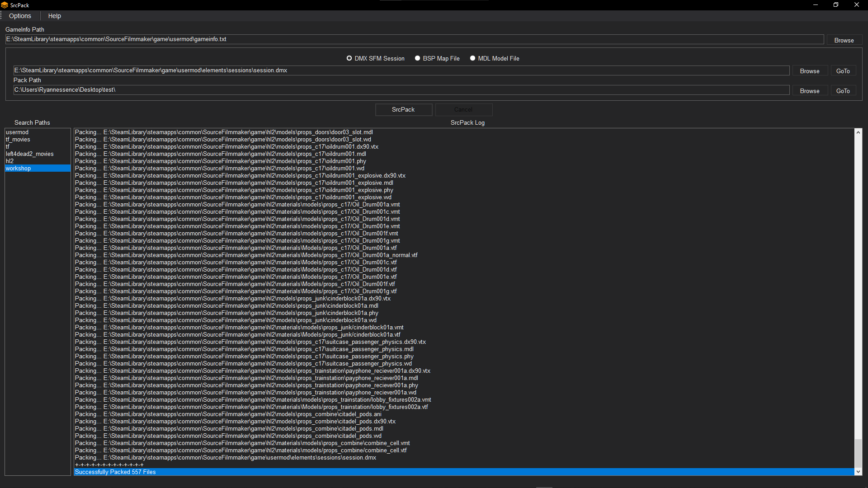Click GoTo next to Pack Path
868x488 pixels.
(x=843, y=91)
